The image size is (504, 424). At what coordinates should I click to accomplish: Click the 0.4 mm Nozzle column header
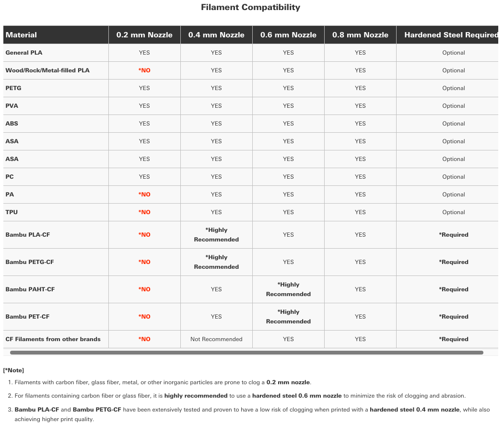[x=216, y=34]
